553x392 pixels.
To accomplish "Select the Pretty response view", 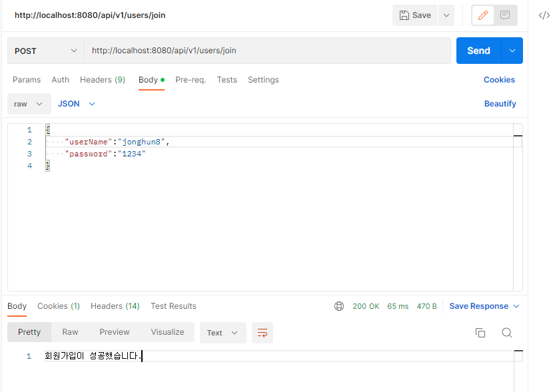I will tap(29, 332).
